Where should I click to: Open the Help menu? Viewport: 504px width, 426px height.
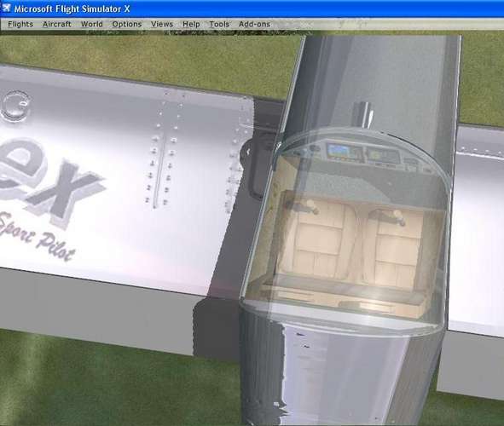(x=191, y=25)
